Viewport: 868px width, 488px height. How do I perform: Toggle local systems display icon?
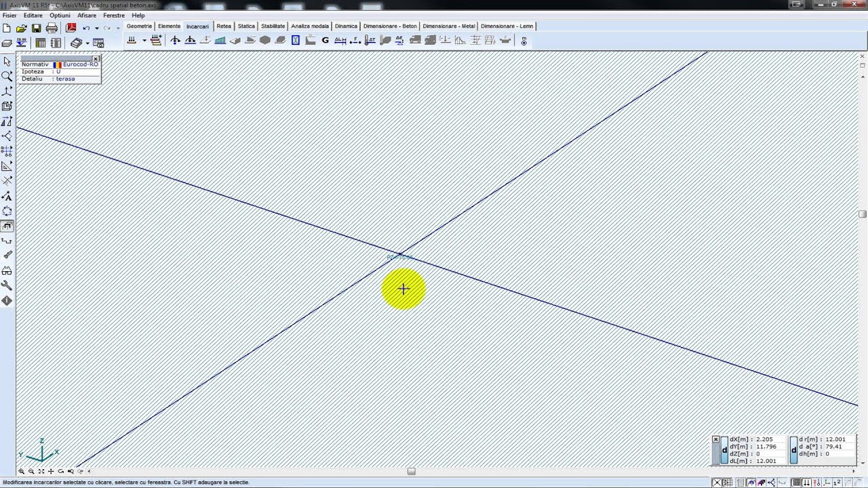click(827, 483)
